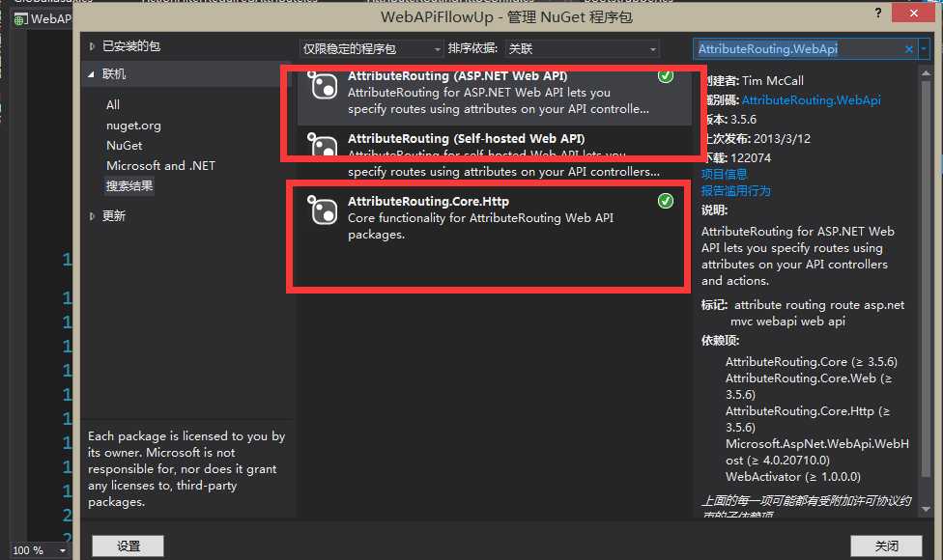This screenshot has width=943, height=560.
Task: Select the AttributeRouting (ASP.NET Web API) package title
Action: point(457,75)
